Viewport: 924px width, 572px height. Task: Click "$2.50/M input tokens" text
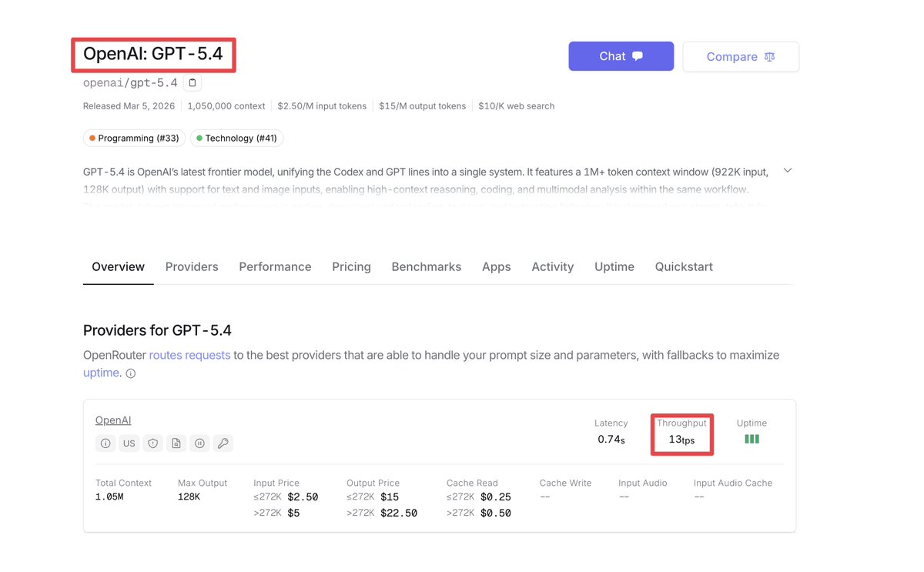(322, 106)
